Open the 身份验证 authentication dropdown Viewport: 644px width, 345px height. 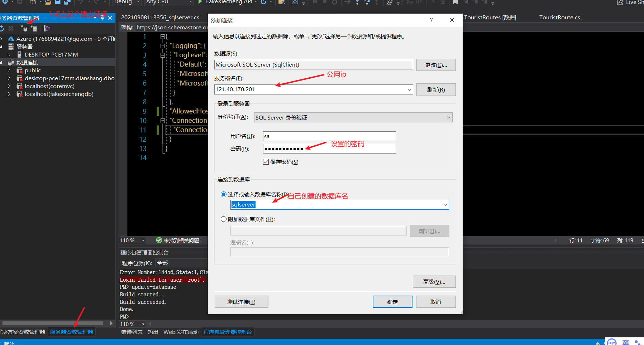coord(448,117)
